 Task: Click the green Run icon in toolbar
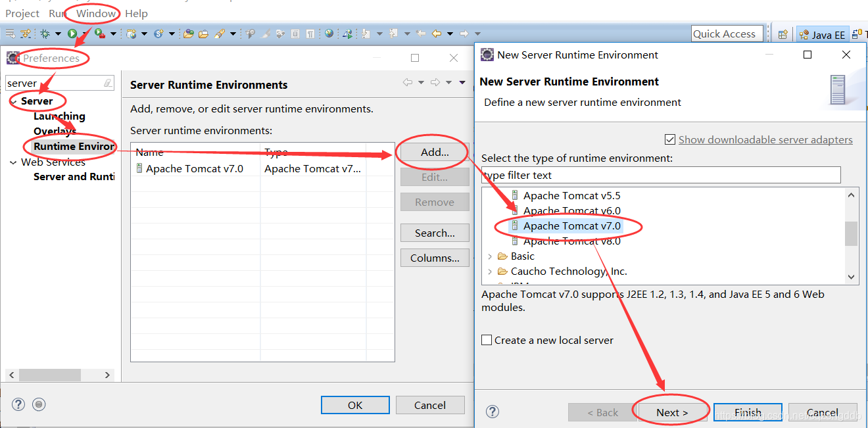pyautogui.click(x=72, y=34)
